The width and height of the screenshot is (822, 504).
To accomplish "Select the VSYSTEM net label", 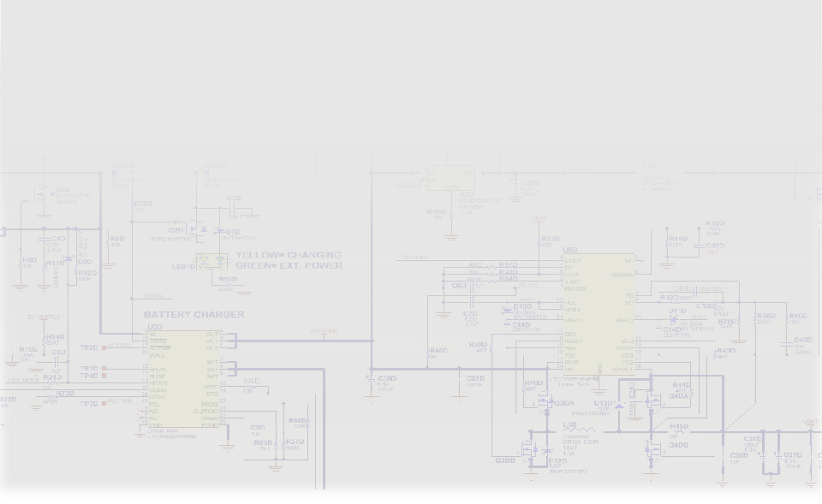I will click(x=323, y=332).
